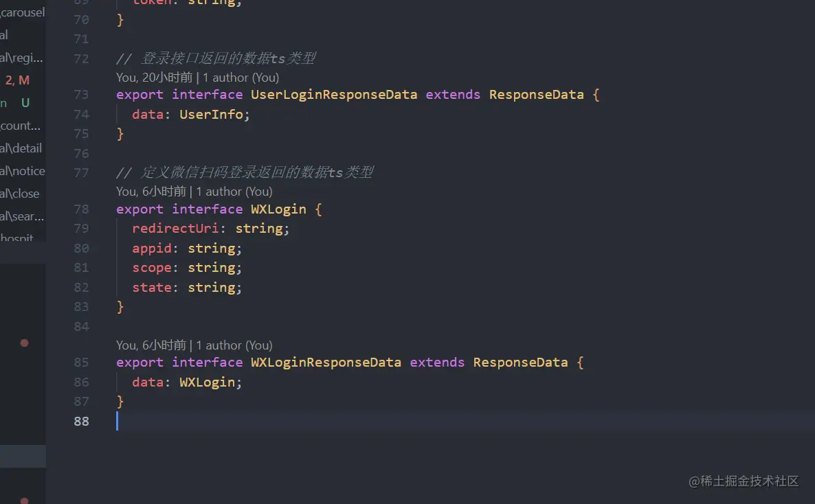815x504 pixels.
Task: Click the 'redirectUri' property
Action: click(x=175, y=229)
